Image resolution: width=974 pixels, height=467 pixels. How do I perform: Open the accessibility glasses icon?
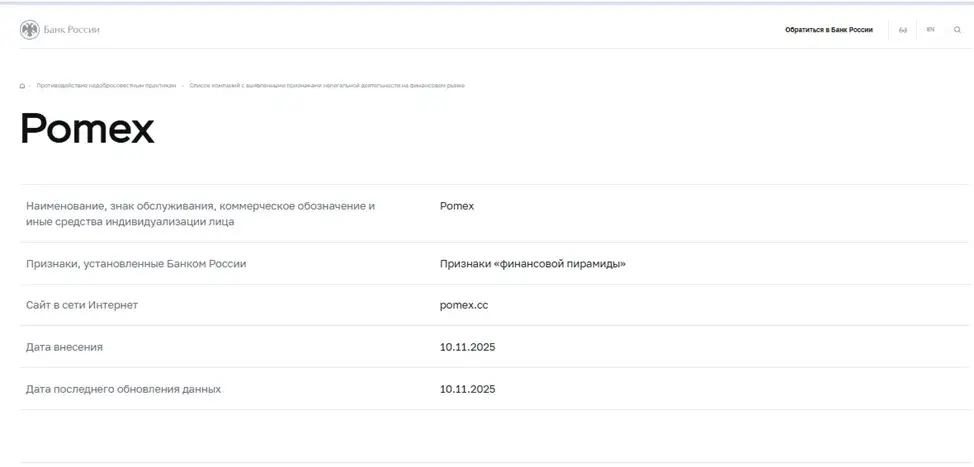[903, 30]
